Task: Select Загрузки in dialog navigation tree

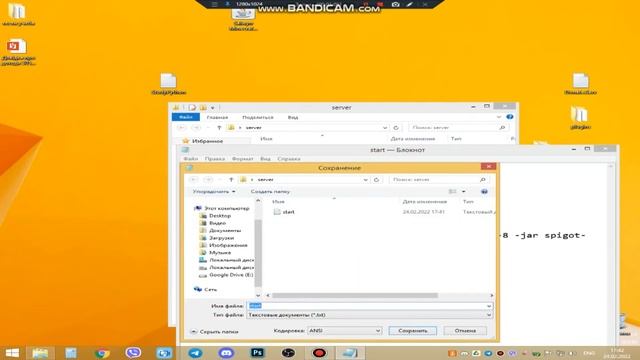Action: click(221, 238)
